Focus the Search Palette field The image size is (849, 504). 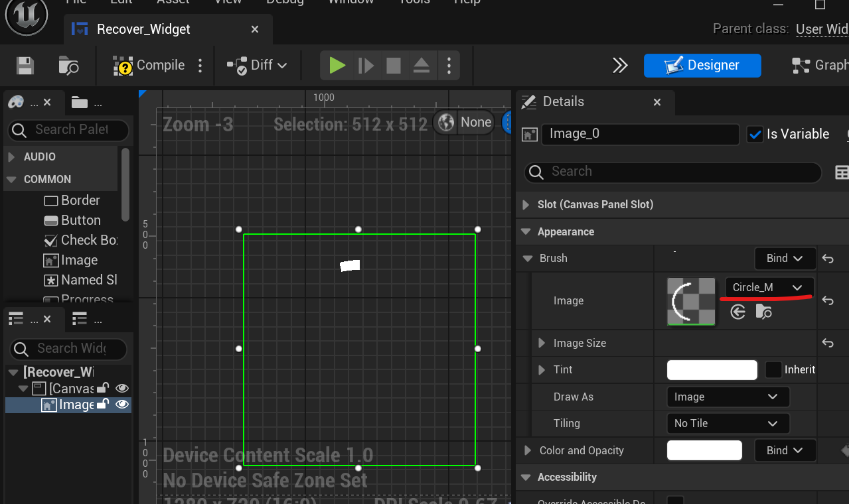tap(68, 129)
